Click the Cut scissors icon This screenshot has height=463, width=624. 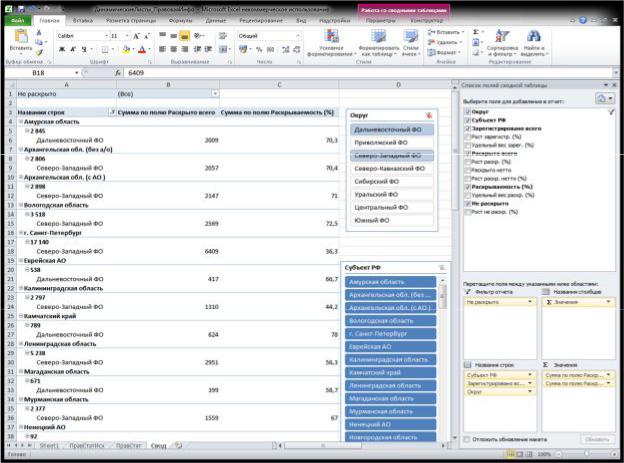[39, 33]
